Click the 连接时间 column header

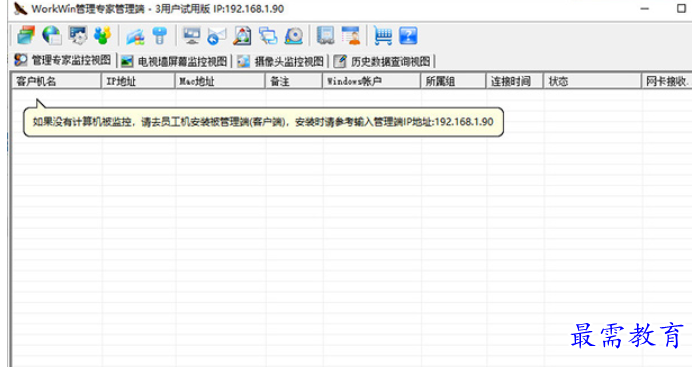click(x=514, y=81)
